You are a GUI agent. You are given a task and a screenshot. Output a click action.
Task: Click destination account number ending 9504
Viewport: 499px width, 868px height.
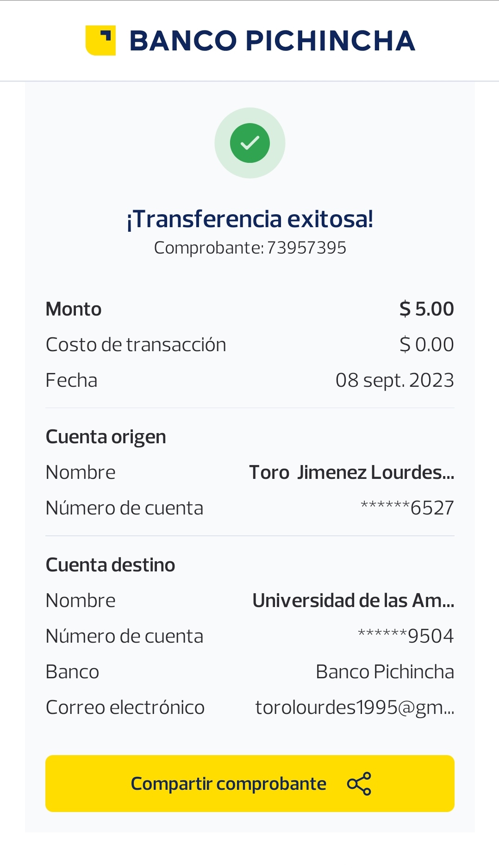[406, 636]
